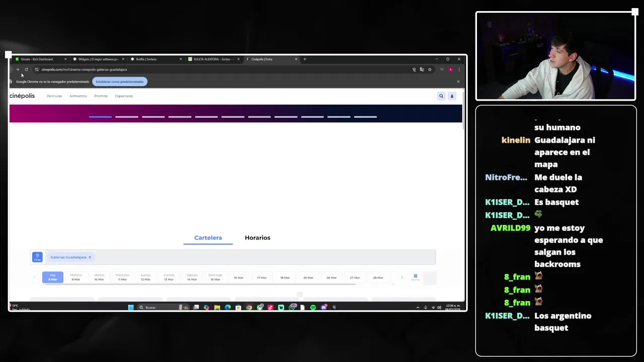
Task: Click the Cinépolis logo
Action: coord(22,96)
